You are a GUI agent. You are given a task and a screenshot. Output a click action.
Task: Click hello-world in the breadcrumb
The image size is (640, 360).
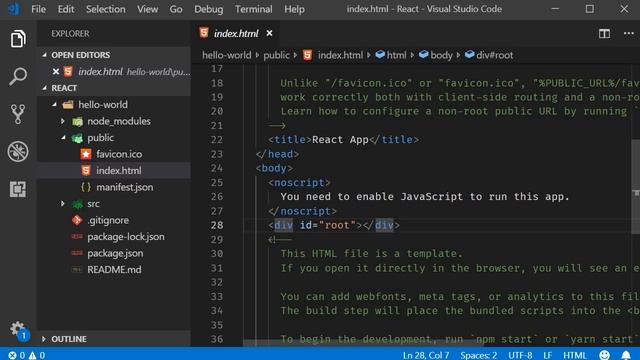pyautogui.click(x=227, y=55)
